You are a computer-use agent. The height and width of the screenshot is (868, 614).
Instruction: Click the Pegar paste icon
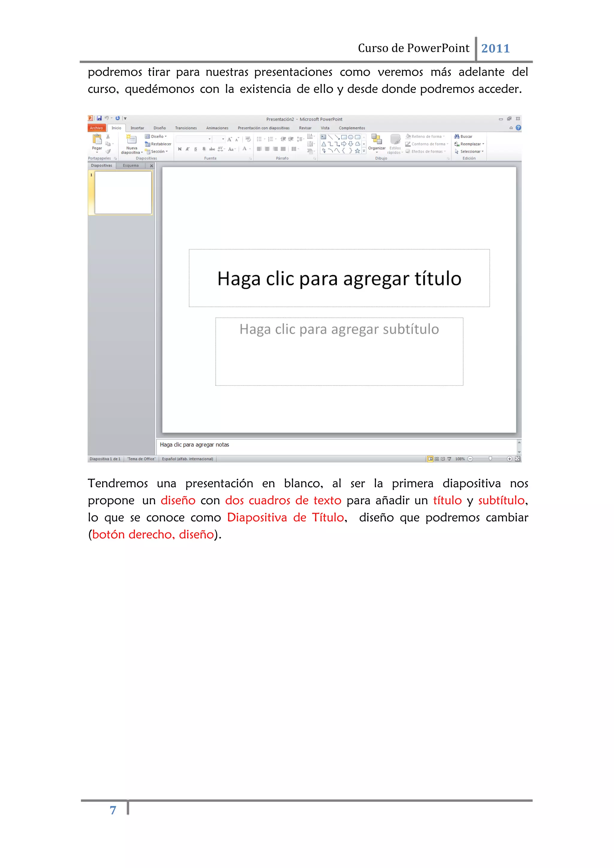pyautogui.click(x=97, y=139)
